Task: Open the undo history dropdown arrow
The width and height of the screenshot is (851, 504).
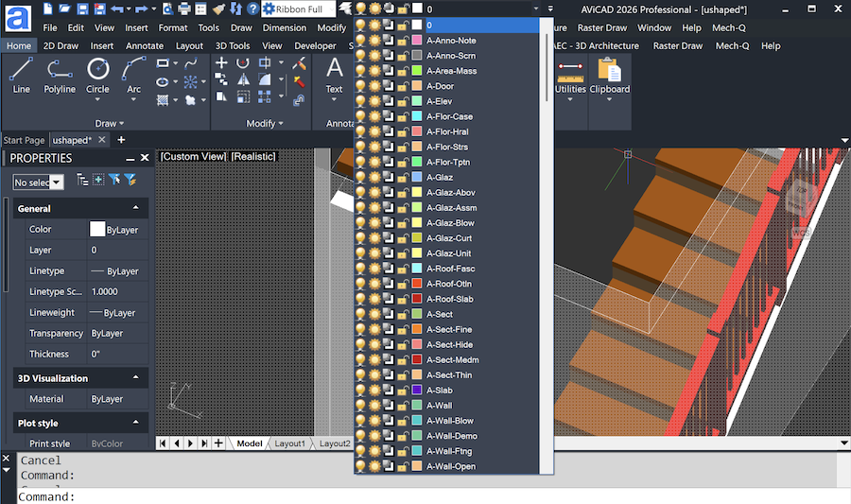Action: pyautogui.click(x=129, y=9)
